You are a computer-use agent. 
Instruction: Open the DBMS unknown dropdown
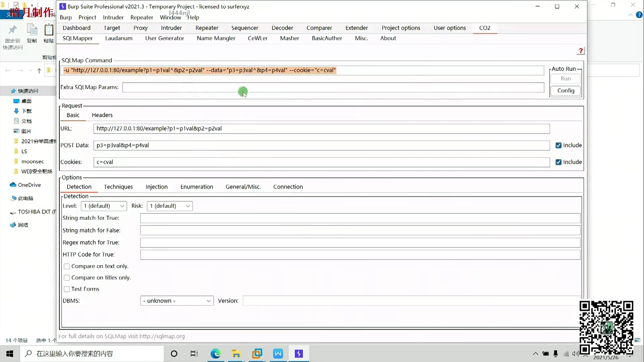point(177,301)
